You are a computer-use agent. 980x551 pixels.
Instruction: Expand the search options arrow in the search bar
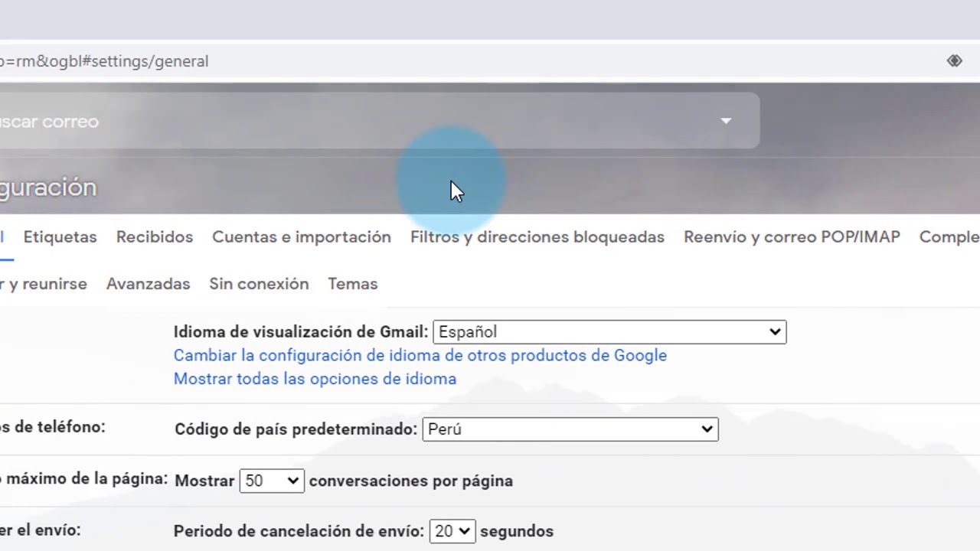coord(725,121)
